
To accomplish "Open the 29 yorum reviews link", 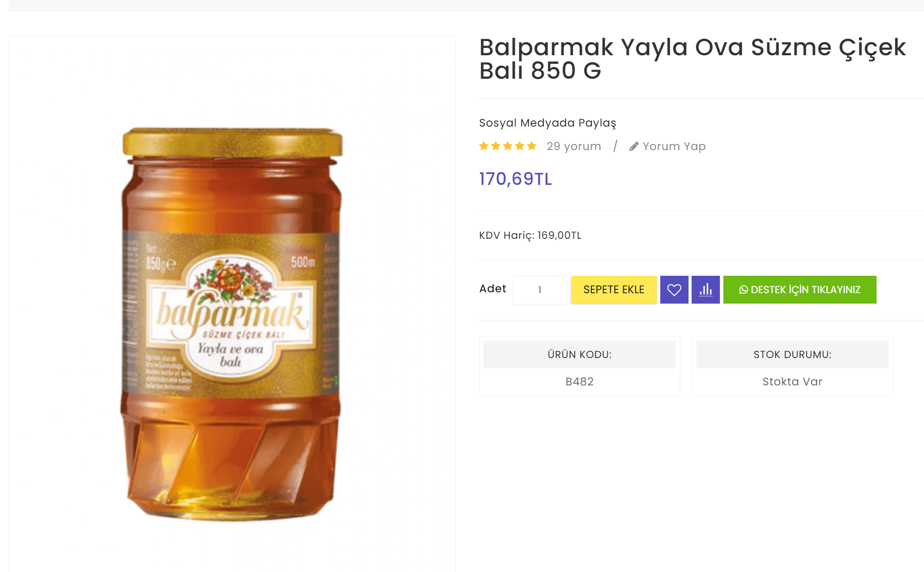I will pos(574,146).
